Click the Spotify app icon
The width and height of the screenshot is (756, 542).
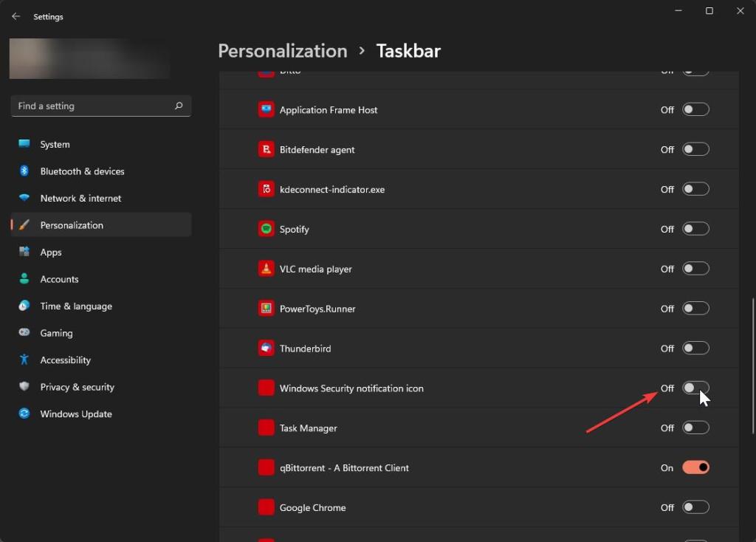(266, 229)
